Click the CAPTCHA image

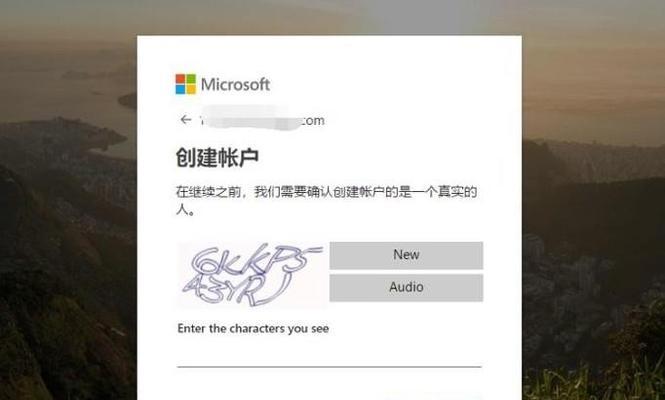tap(252, 274)
